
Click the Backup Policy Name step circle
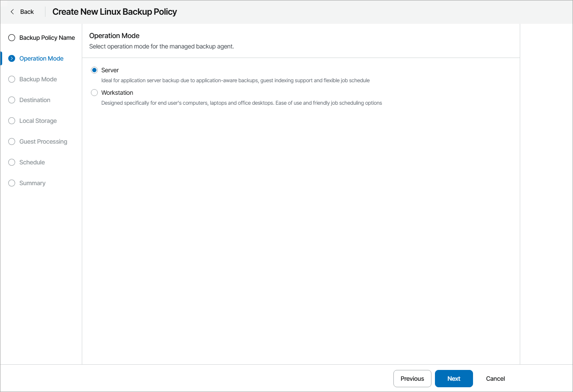pyautogui.click(x=12, y=38)
